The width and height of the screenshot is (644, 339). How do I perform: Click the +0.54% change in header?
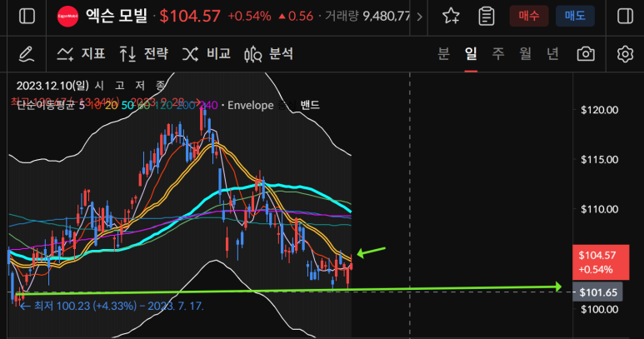click(249, 17)
